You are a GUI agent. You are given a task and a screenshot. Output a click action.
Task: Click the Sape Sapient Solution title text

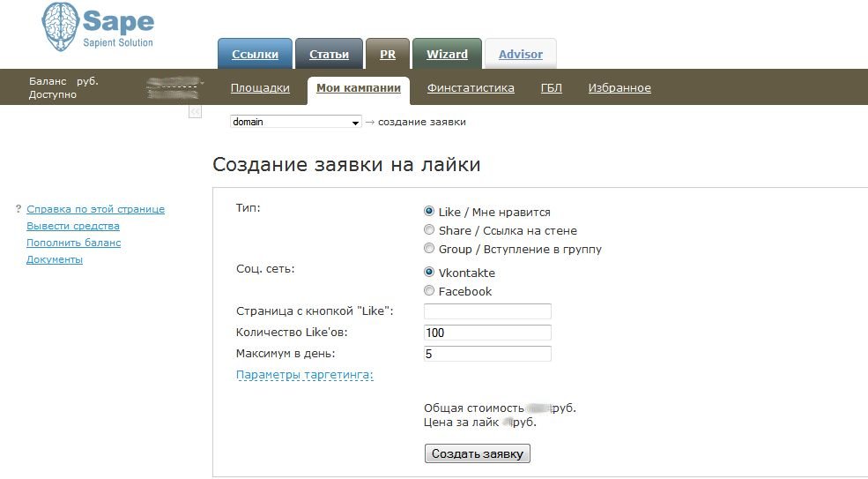point(118,29)
